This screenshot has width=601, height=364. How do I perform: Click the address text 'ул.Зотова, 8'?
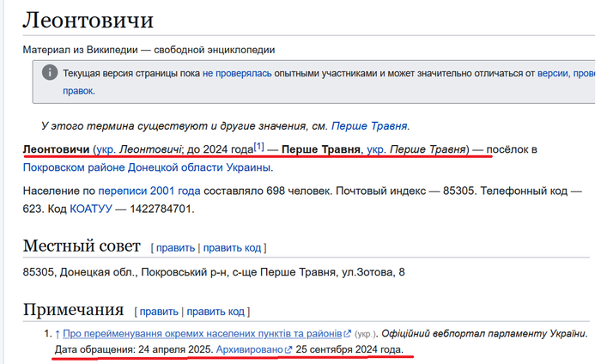click(x=373, y=272)
